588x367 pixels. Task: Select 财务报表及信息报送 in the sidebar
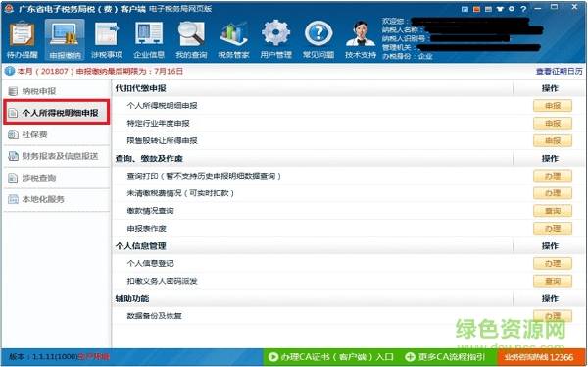point(56,156)
